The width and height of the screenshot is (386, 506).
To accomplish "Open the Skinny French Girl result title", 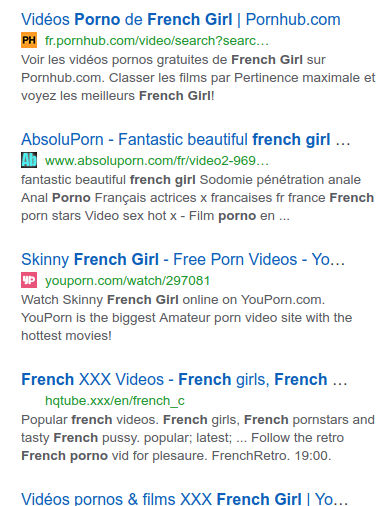I will click(x=183, y=259).
